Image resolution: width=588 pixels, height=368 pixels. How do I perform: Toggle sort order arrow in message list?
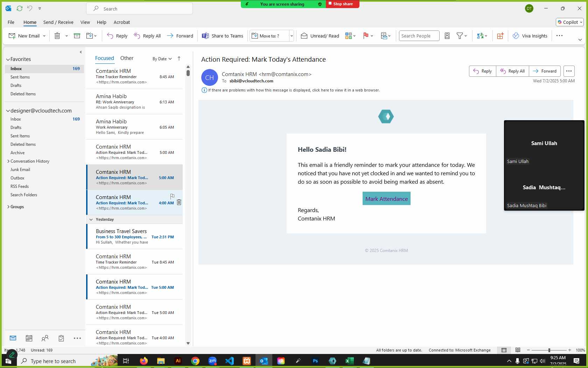coord(179,59)
